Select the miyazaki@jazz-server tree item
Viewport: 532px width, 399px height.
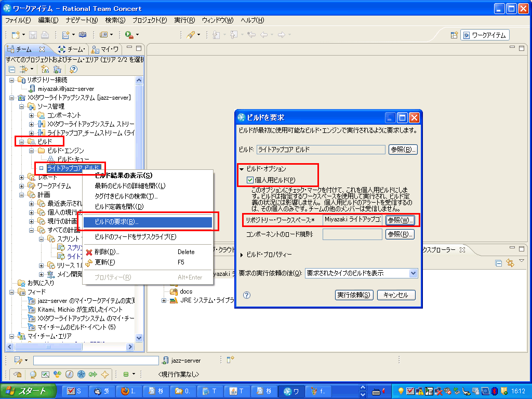click(x=66, y=89)
